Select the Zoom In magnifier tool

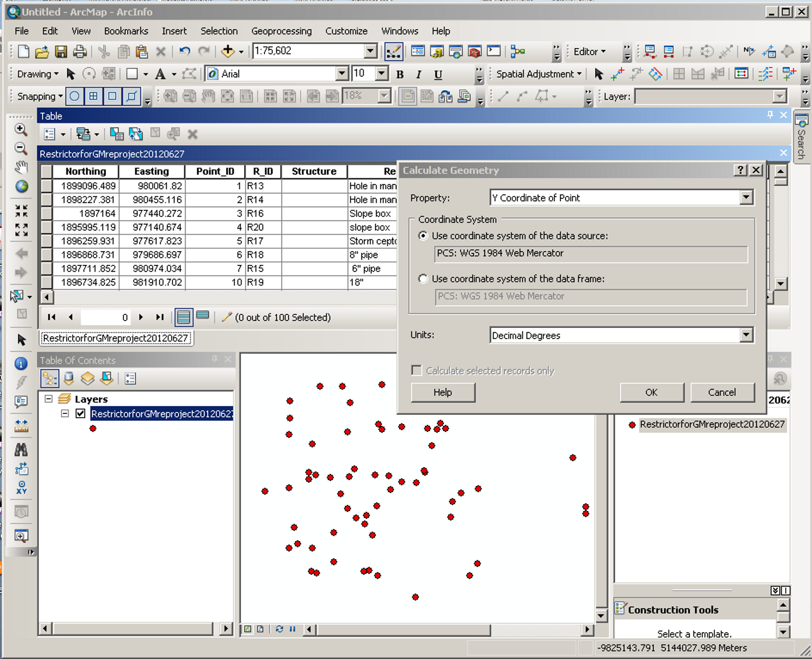tap(21, 129)
